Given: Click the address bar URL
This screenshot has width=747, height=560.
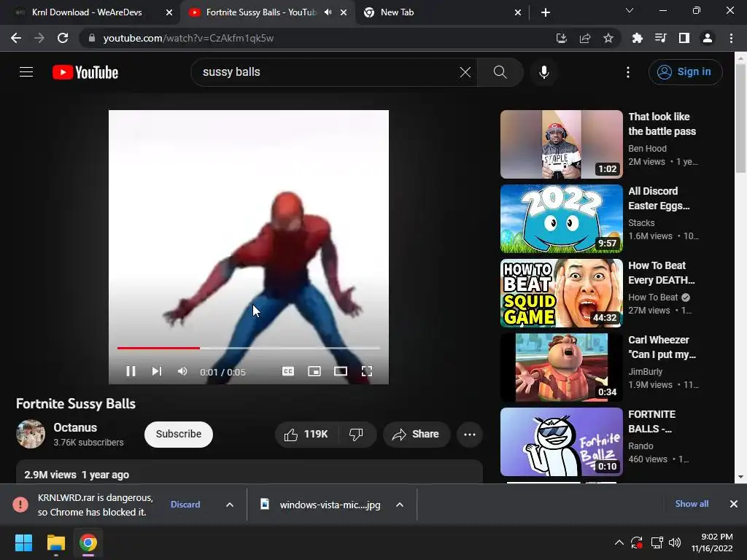Looking at the screenshot, I should click(188, 38).
